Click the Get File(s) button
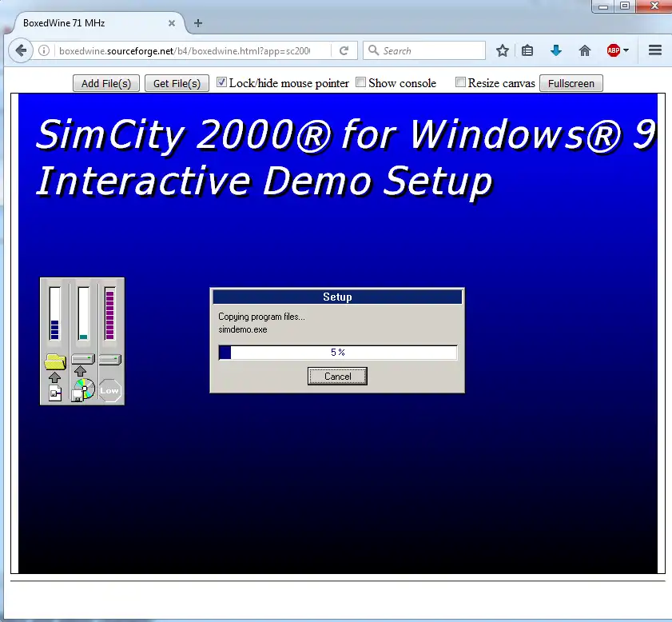 [x=177, y=83]
